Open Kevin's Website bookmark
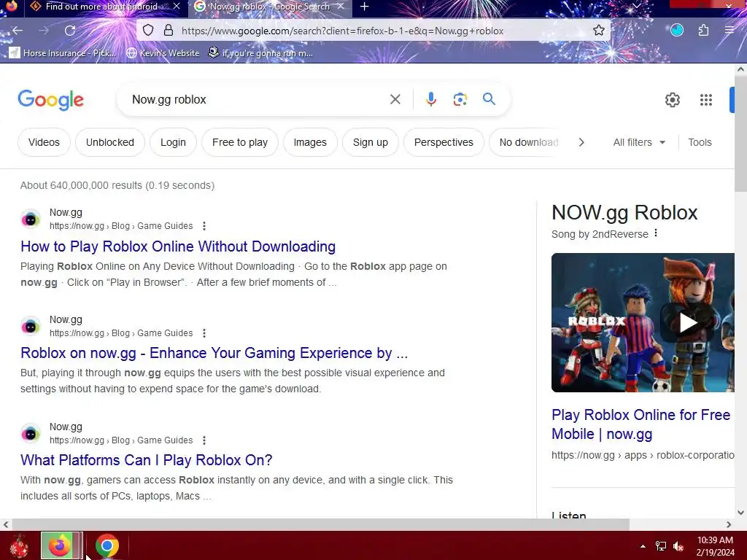 pos(163,52)
